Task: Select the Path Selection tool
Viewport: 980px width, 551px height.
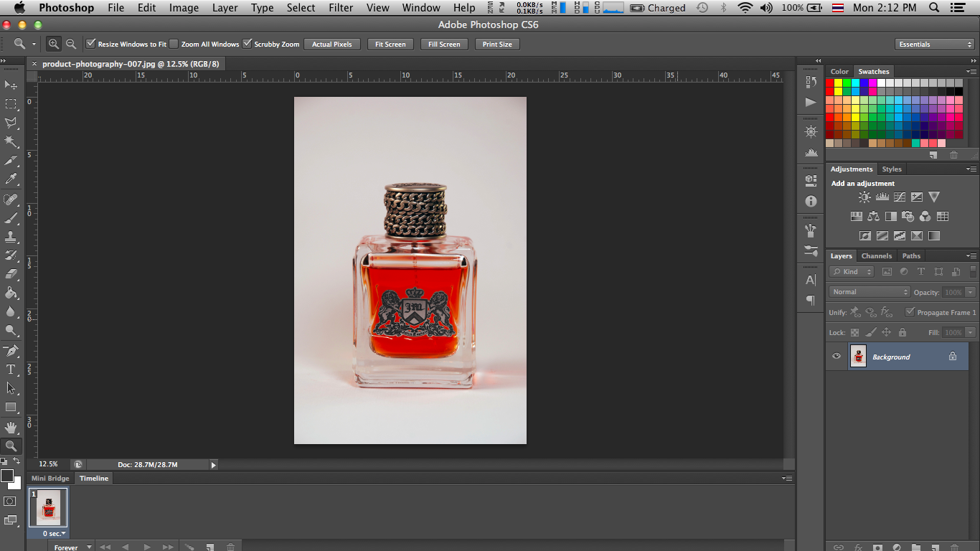Action: (11, 388)
